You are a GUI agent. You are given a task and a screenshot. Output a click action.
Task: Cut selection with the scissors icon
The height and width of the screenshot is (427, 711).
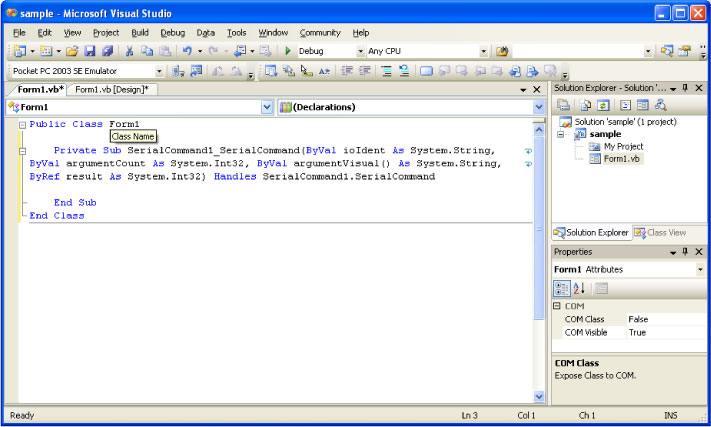coord(130,51)
